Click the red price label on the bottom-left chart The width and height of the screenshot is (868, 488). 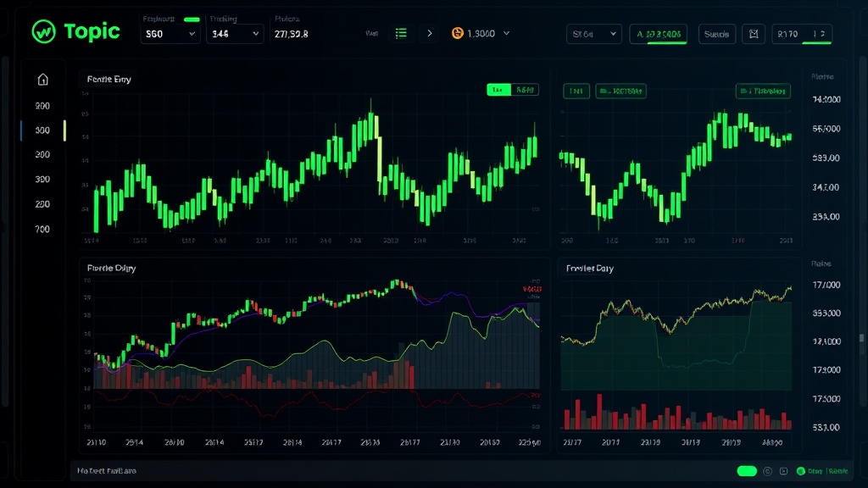coord(532,290)
